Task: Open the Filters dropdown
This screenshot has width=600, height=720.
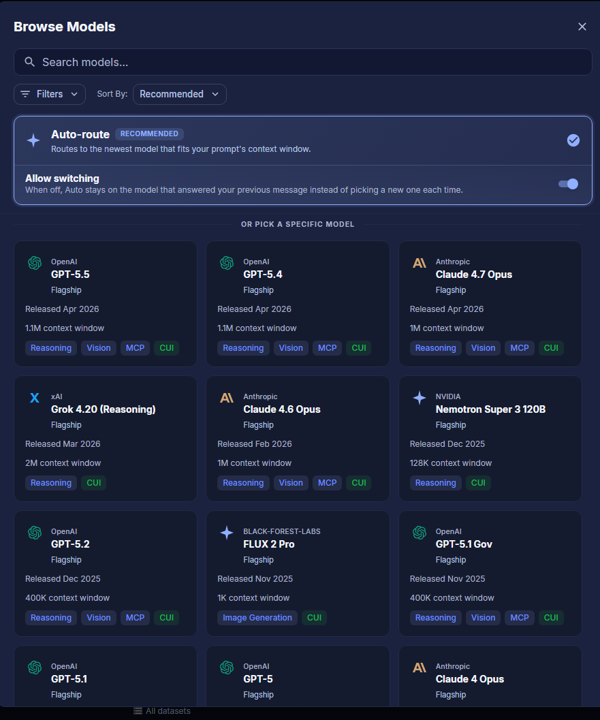Action: tap(50, 94)
